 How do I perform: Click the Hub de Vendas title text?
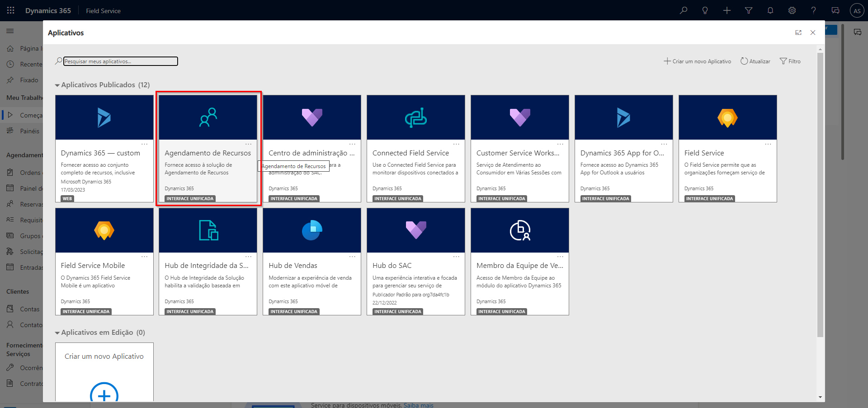tap(293, 266)
